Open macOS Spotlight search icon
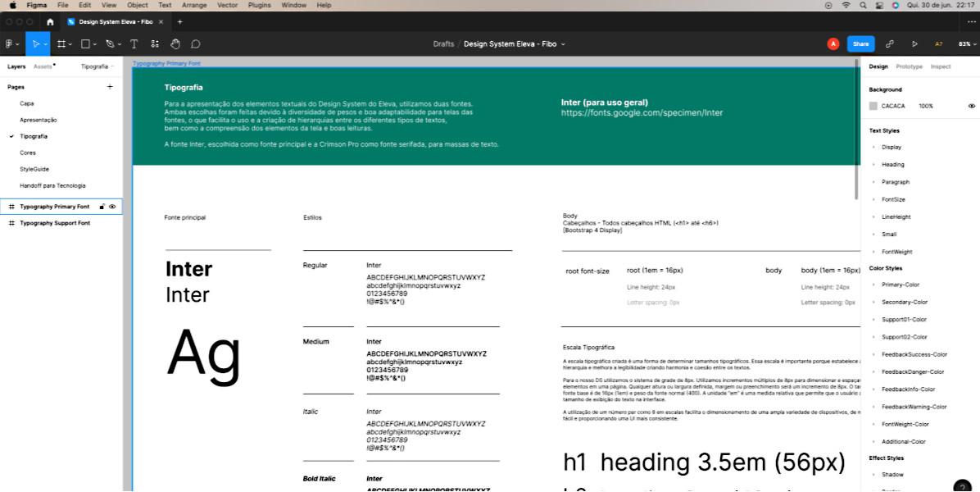Image resolution: width=980 pixels, height=492 pixels. click(863, 5)
